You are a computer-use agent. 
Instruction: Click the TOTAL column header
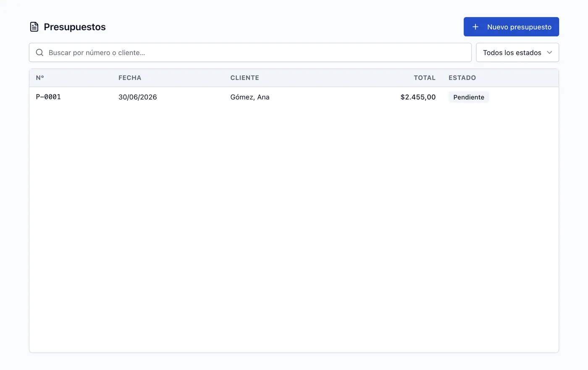[x=425, y=78]
